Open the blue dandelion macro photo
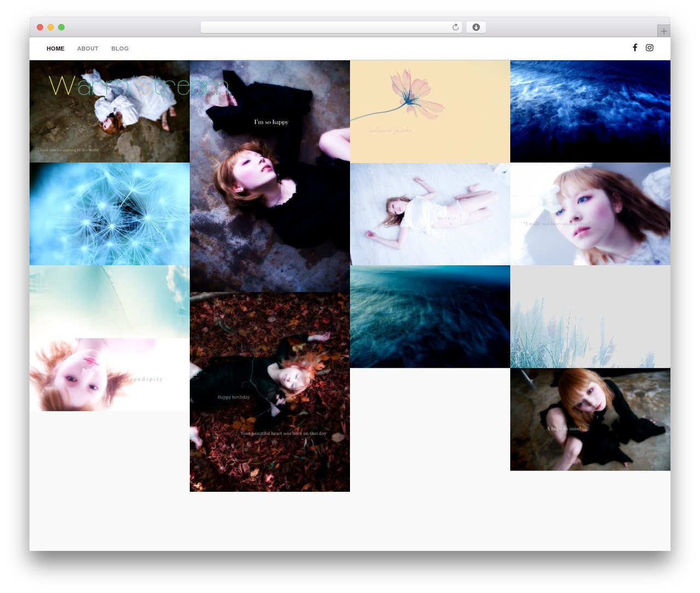The width and height of the screenshot is (700, 593). pos(109,214)
